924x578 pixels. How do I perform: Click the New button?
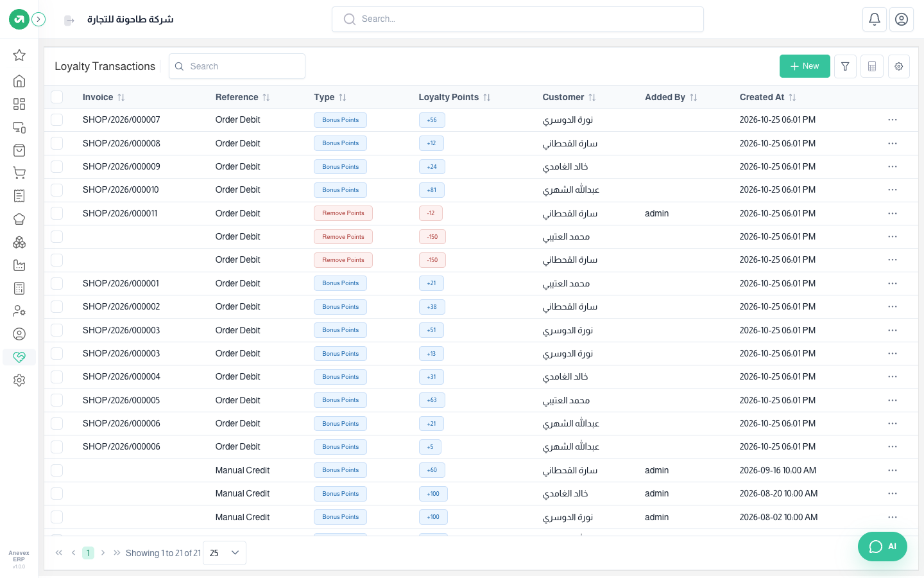pos(805,66)
